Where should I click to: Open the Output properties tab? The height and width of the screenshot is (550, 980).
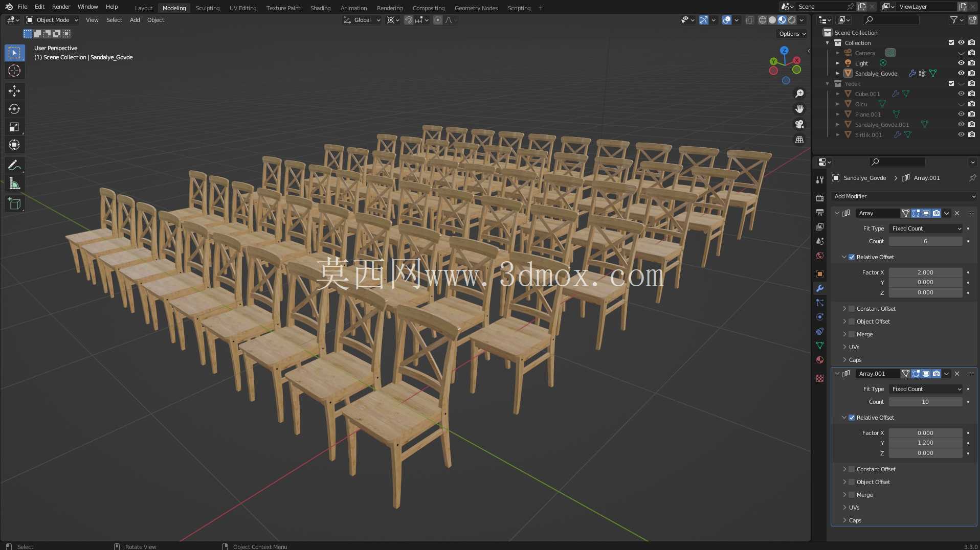pyautogui.click(x=820, y=212)
